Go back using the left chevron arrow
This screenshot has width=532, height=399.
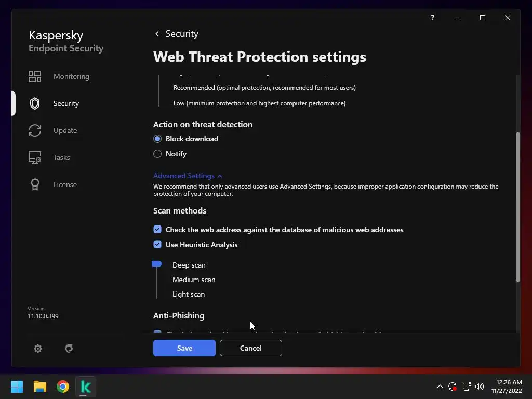point(157,34)
